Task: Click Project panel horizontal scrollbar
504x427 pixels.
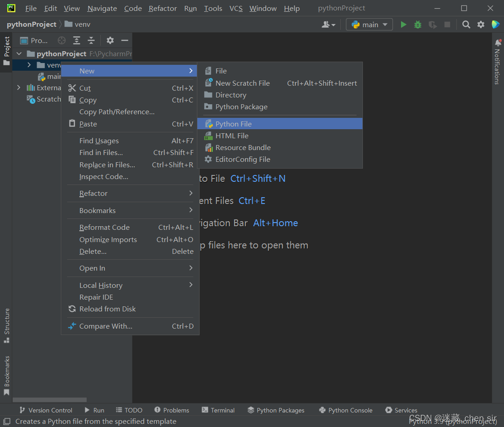Action: [49, 400]
